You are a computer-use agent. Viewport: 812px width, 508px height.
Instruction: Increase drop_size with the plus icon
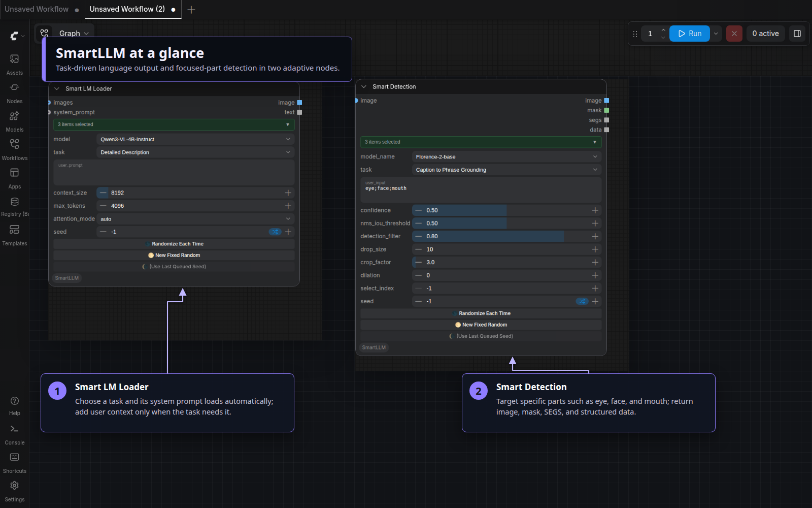click(x=595, y=249)
